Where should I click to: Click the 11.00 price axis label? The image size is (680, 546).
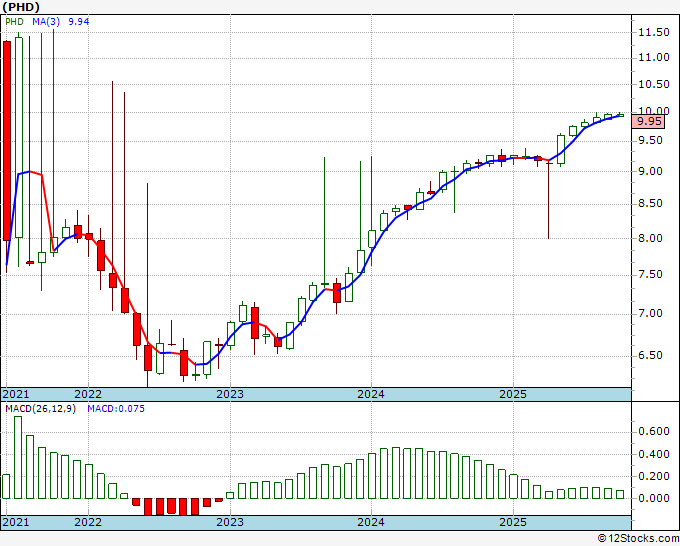point(654,57)
